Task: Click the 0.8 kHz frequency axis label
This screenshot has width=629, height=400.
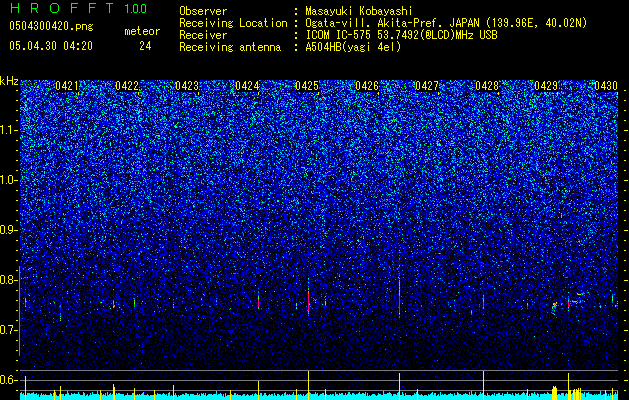Action: (x=9, y=280)
